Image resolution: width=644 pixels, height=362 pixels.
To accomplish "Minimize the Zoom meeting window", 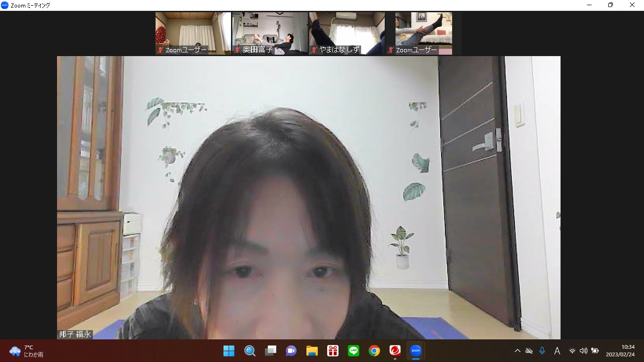I will point(589,5).
